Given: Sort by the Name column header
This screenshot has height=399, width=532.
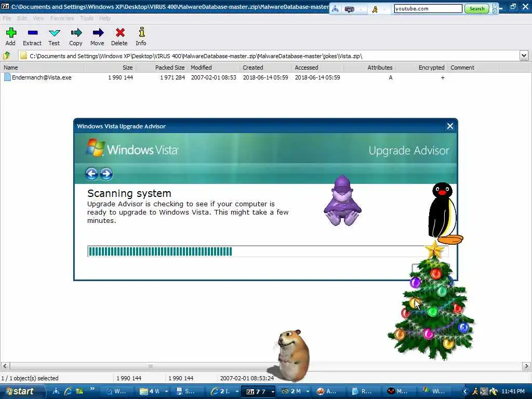Looking at the screenshot, I should point(42,68).
